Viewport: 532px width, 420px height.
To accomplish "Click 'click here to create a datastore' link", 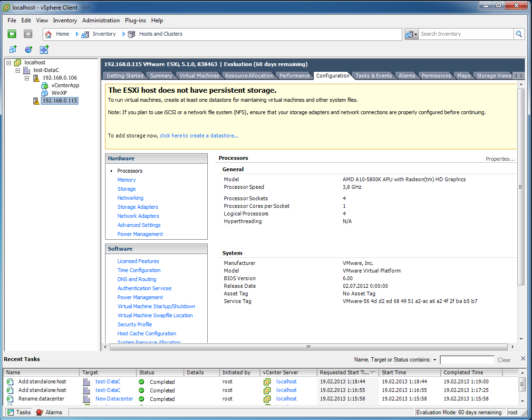I will pos(199,136).
